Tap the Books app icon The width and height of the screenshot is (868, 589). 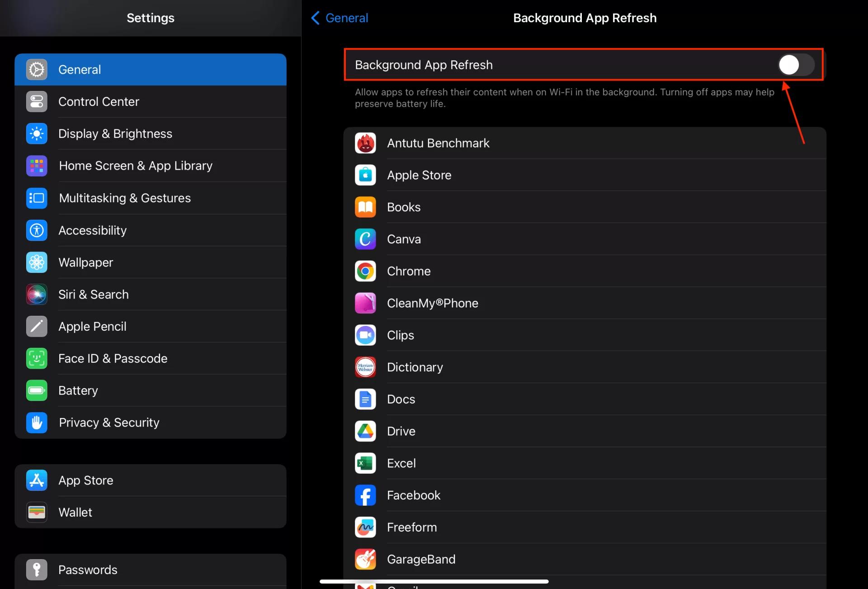[365, 208]
